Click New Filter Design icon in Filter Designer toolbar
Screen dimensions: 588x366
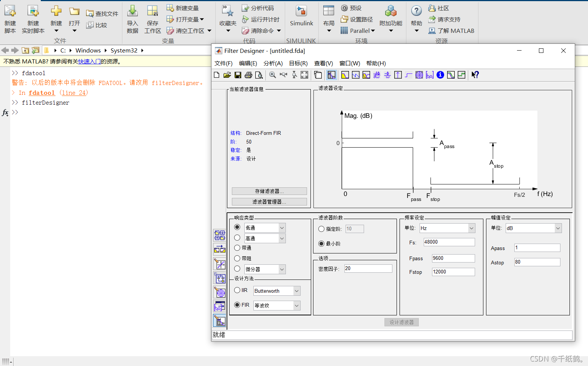pos(216,75)
